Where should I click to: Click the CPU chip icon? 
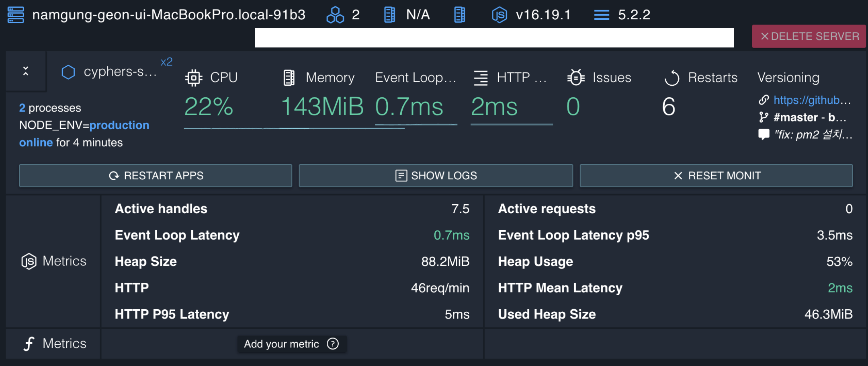click(x=194, y=78)
